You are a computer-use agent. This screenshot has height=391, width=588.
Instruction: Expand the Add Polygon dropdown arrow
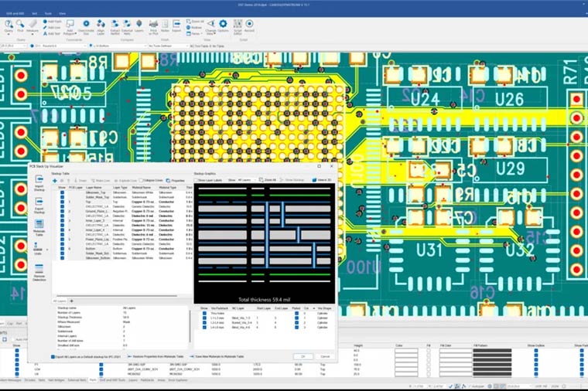click(x=75, y=34)
